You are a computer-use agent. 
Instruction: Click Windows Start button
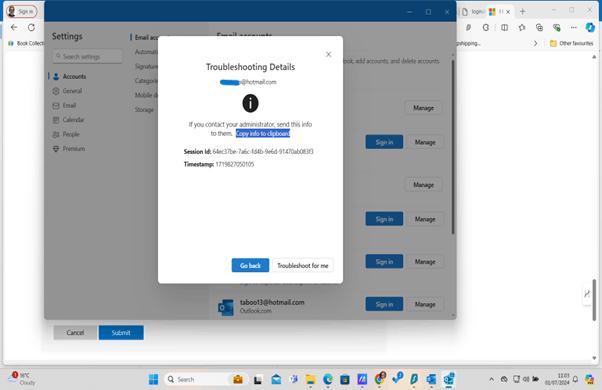click(153, 379)
